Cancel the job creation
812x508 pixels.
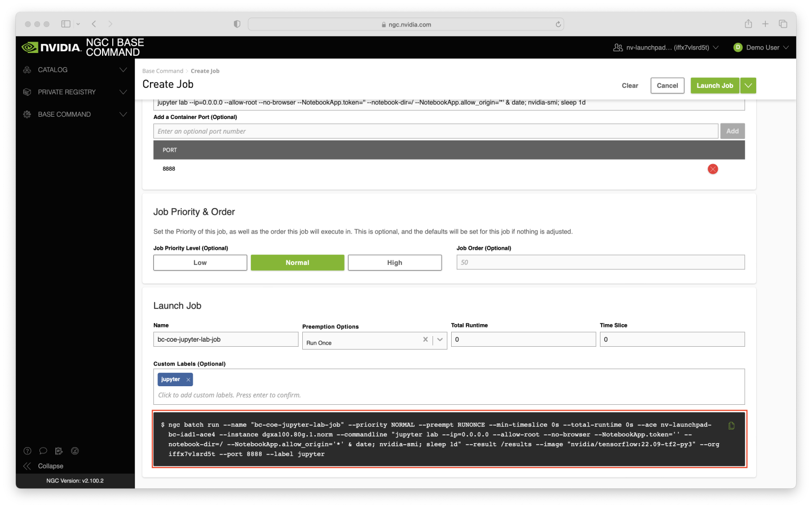(667, 86)
